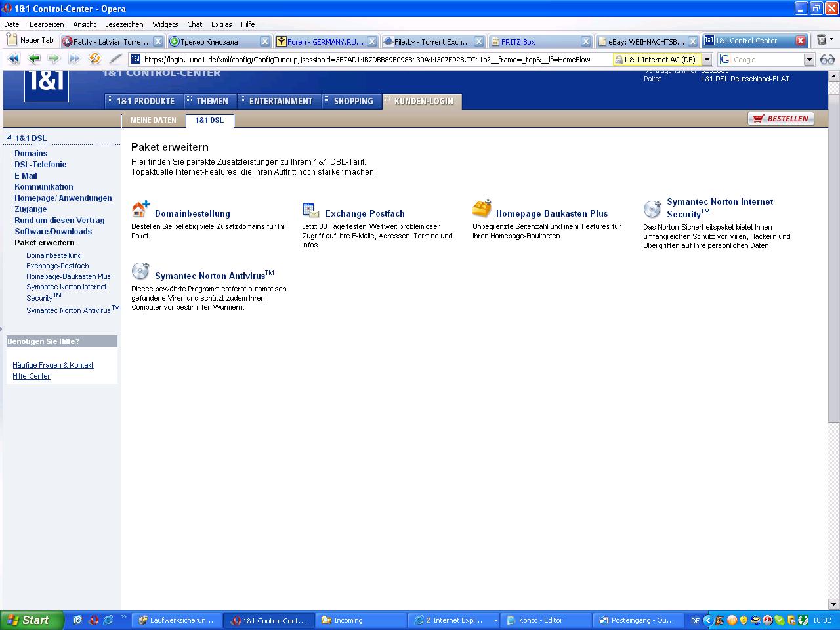Viewport: 840px width, 630px height.
Task: Click the Neuer Tab button
Action: tap(30, 40)
